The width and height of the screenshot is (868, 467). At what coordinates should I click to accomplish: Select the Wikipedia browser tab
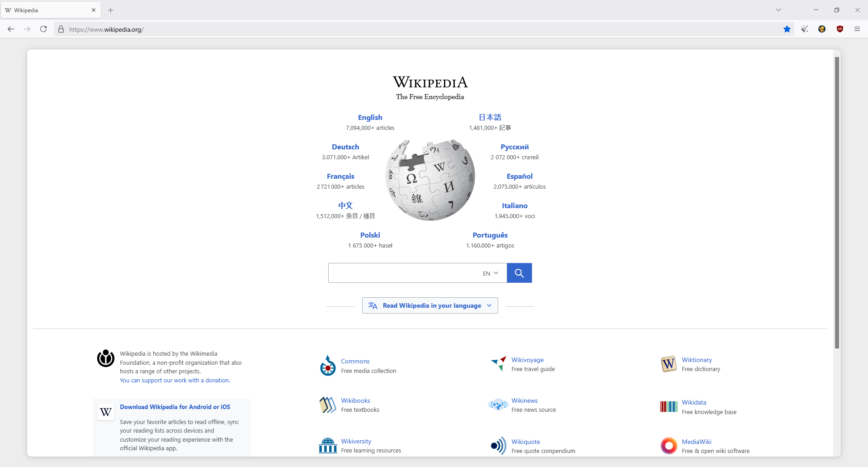click(51, 10)
